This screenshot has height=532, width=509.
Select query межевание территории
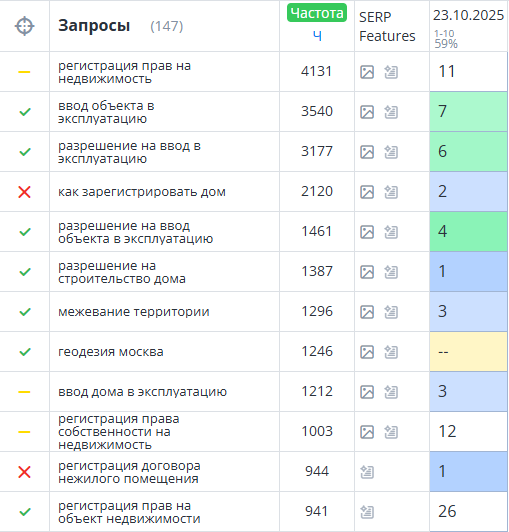tap(134, 312)
